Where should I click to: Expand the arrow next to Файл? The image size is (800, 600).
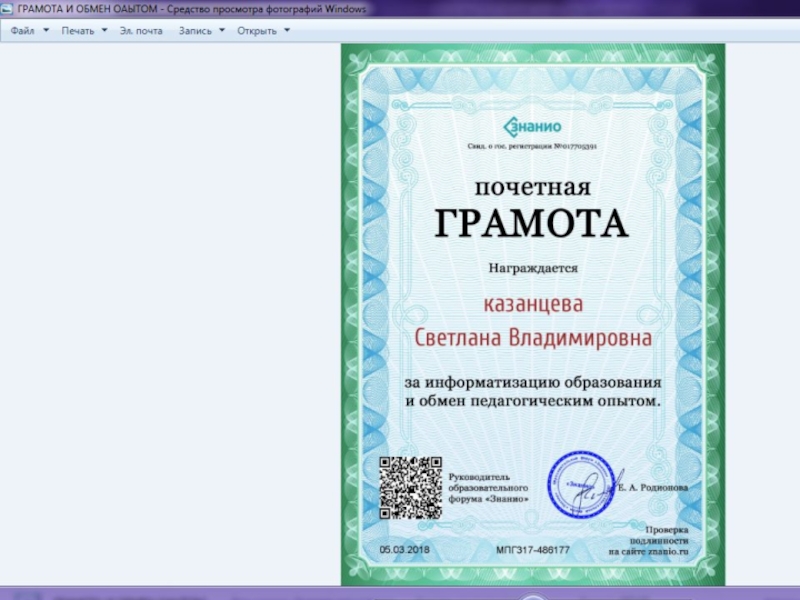point(46,30)
